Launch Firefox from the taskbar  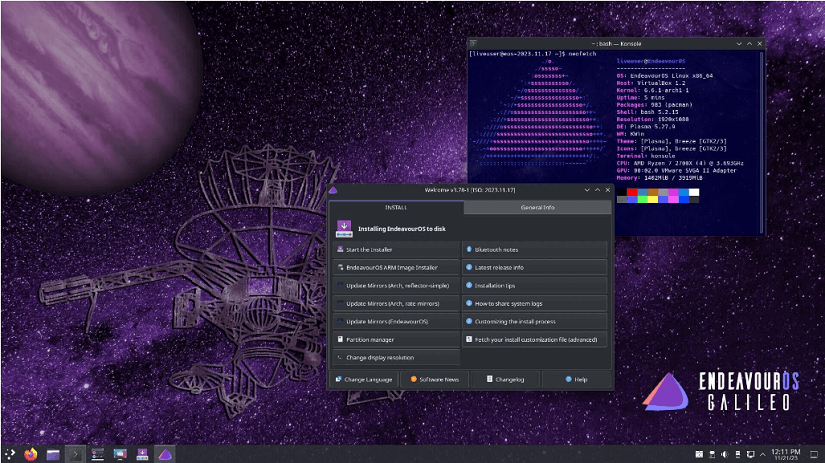(x=31, y=454)
